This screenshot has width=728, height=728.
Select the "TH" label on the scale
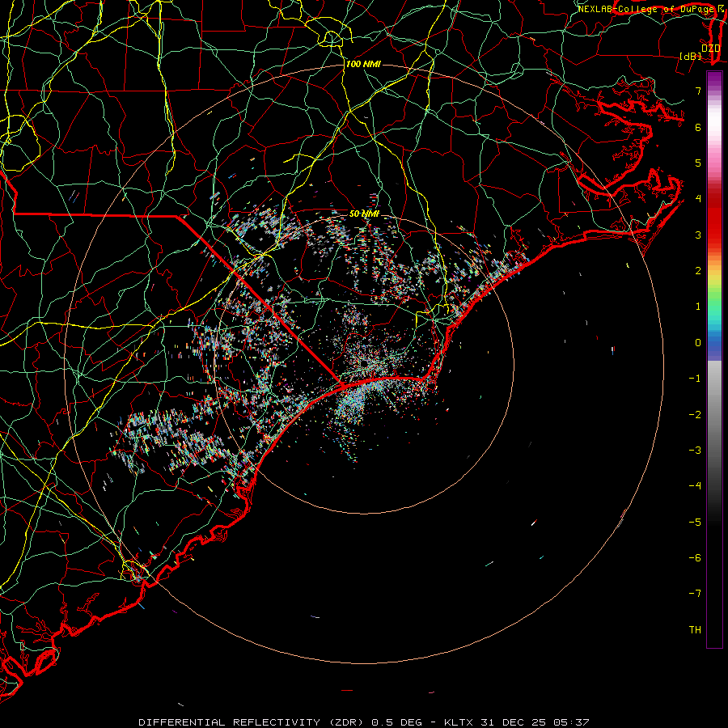tap(695, 630)
